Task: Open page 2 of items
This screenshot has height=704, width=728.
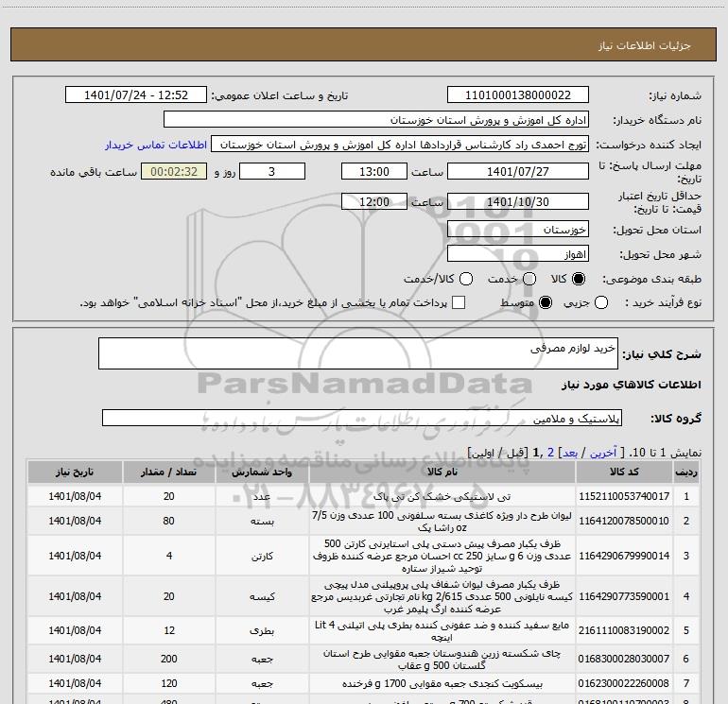Action: [x=550, y=453]
